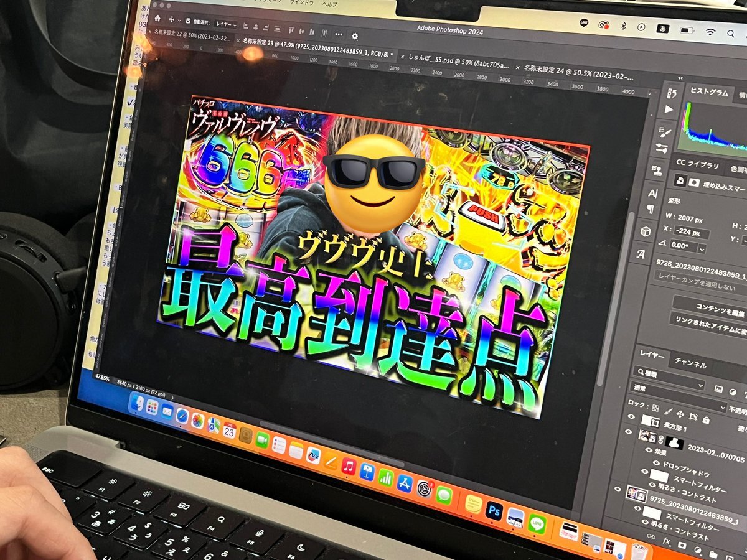
Task: Open Finder from the Dock
Action: (137, 404)
